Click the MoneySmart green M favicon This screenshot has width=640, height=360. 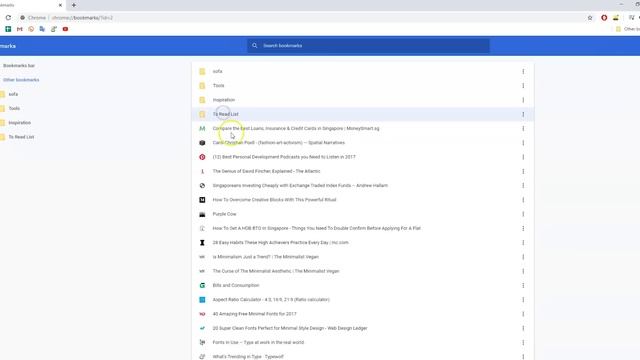pyautogui.click(x=202, y=129)
